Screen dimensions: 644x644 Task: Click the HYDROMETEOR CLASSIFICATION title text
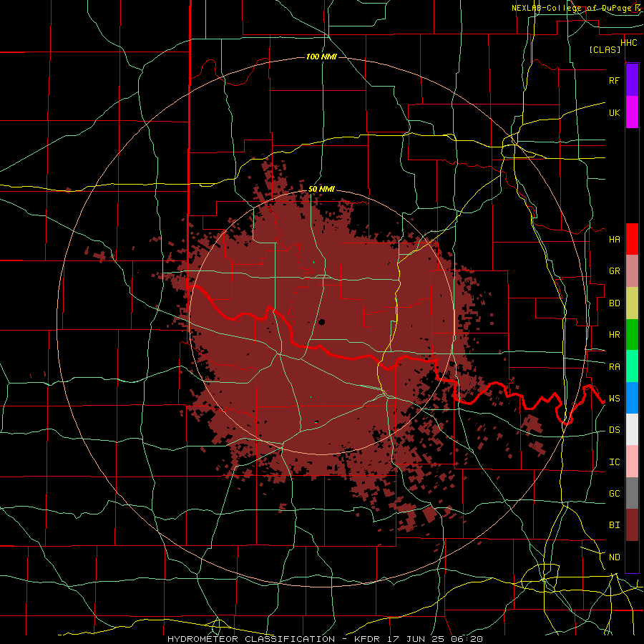[x=251, y=639]
